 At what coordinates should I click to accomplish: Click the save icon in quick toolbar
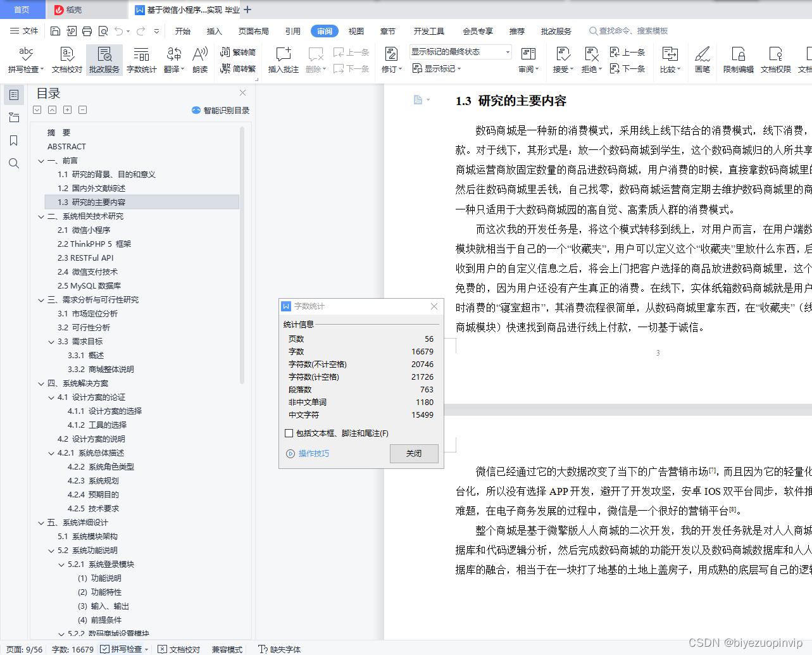[x=55, y=31]
